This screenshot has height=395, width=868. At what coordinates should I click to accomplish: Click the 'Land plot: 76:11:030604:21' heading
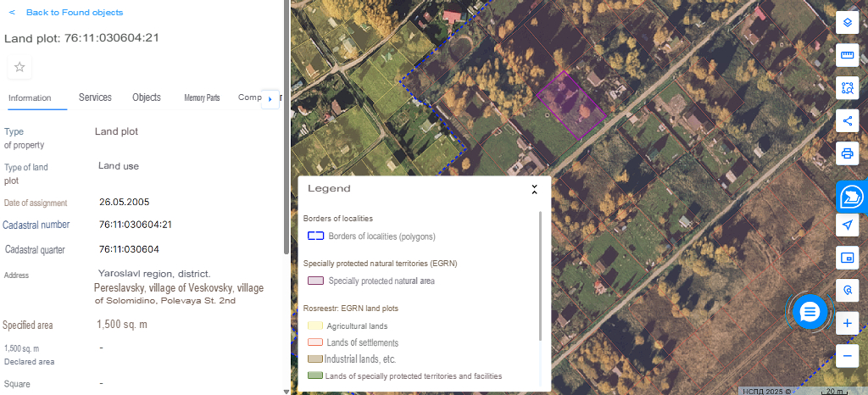click(x=82, y=38)
